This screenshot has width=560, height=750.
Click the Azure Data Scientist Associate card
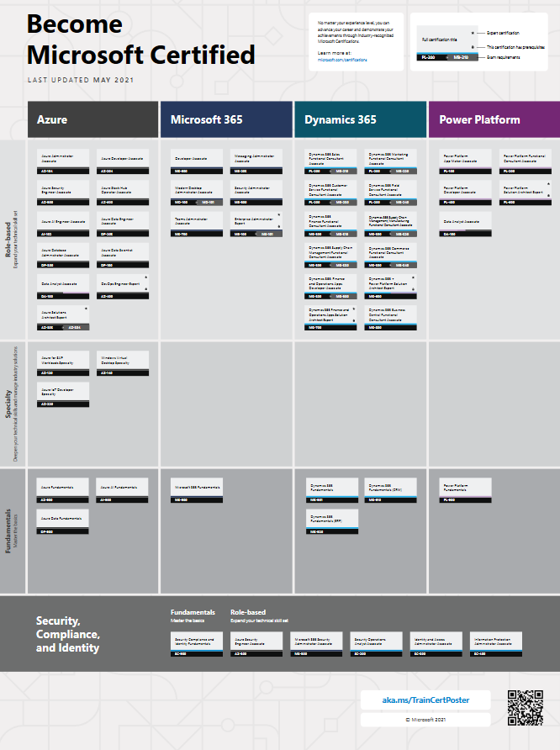coord(123,256)
